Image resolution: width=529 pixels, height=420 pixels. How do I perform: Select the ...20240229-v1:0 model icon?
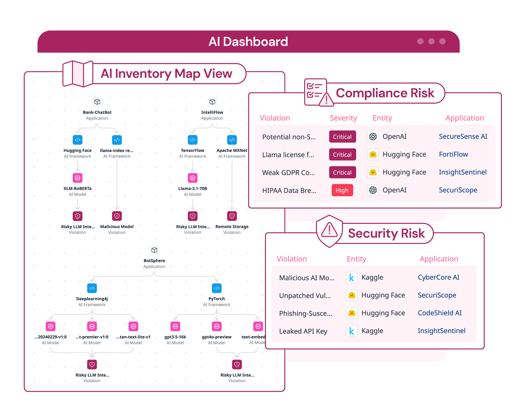pyautogui.click(x=51, y=326)
